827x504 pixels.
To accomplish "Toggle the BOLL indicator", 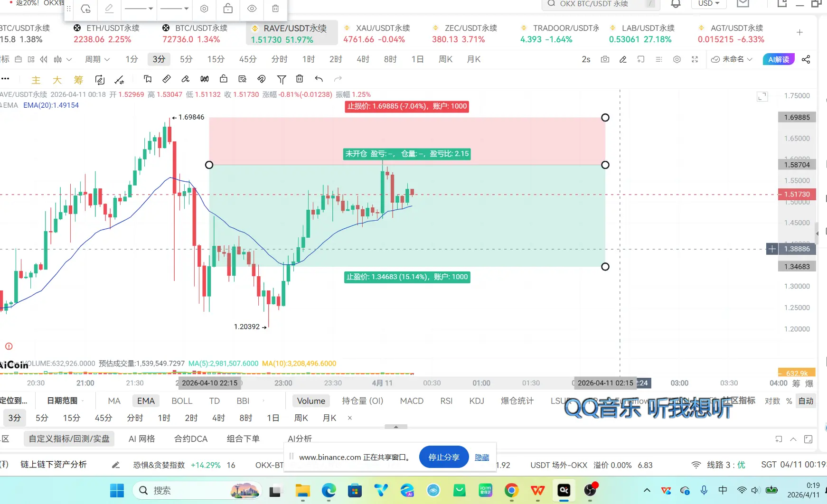I will click(x=182, y=401).
